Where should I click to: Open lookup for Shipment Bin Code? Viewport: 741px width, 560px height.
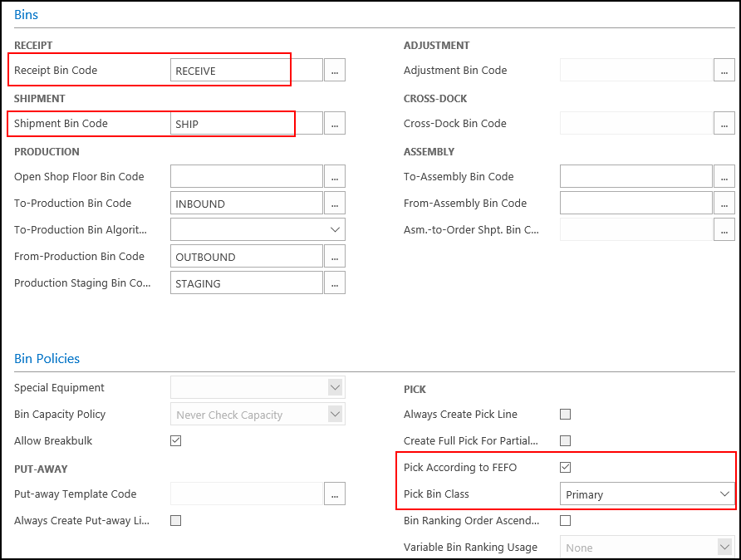(x=335, y=124)
